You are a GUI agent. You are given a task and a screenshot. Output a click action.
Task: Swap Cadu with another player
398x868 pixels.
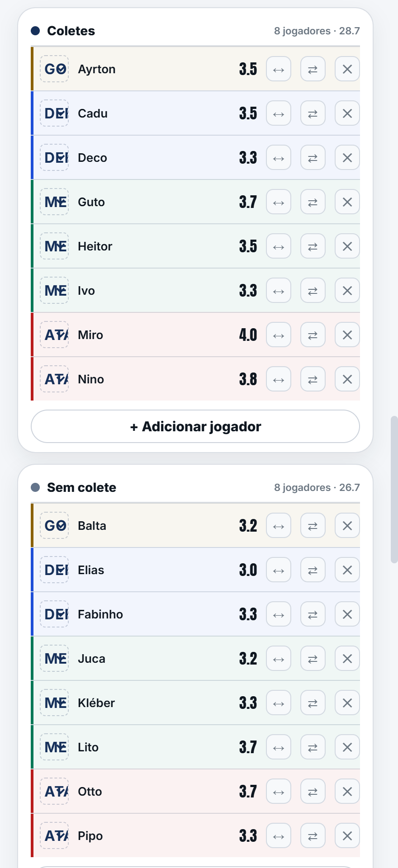pyautogui.click(x=313, y=113)
